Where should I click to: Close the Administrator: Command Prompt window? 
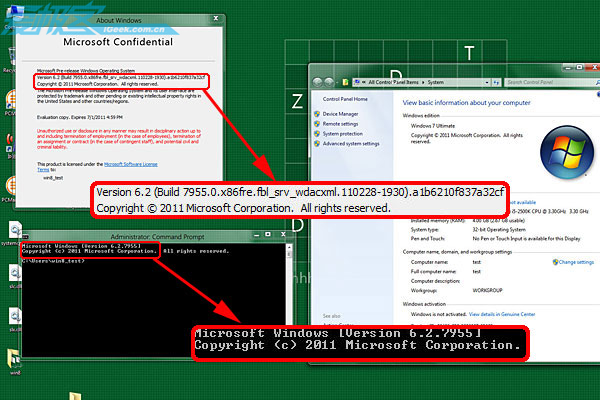[283, 234]
